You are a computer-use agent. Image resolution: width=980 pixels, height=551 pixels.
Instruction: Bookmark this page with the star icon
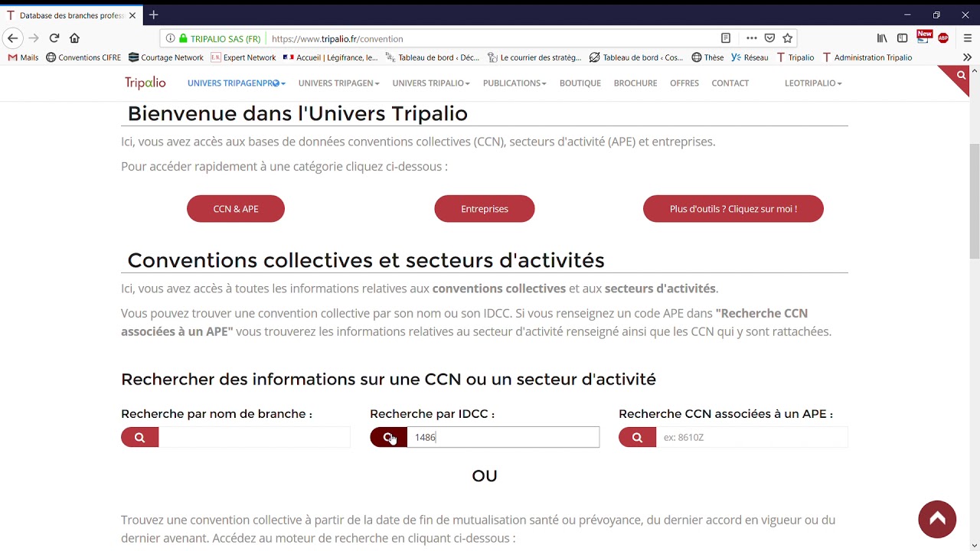pyautogui.click(x=787, y=38)
